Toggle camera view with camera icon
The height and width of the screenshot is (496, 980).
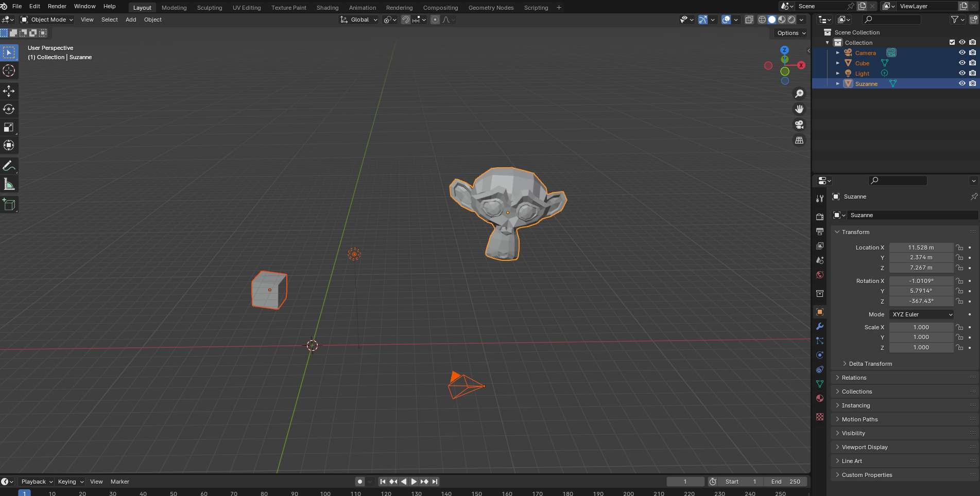[799, 125]
